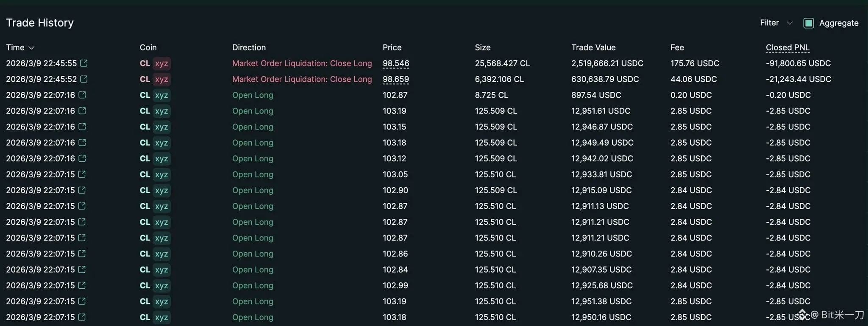Viewport: 868px width, 326px height.
Task: Click trade value 630,638.79 USDC
Action: coord(605,79)
